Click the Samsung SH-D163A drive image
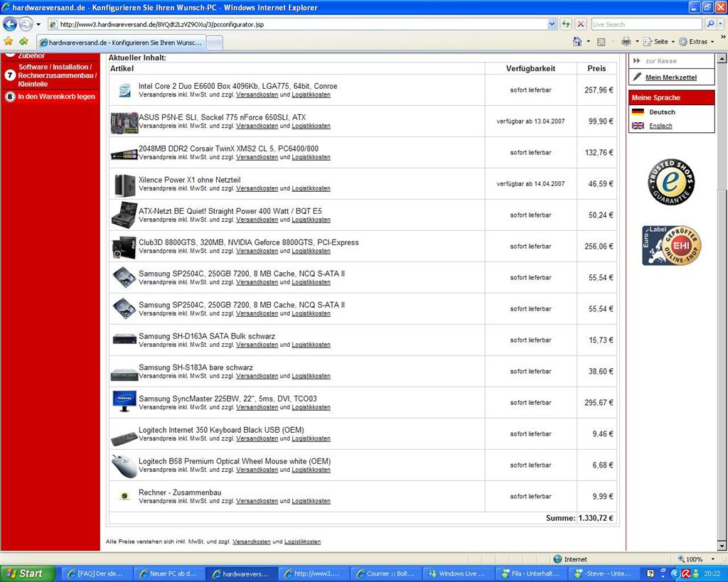 pos(124,339)
